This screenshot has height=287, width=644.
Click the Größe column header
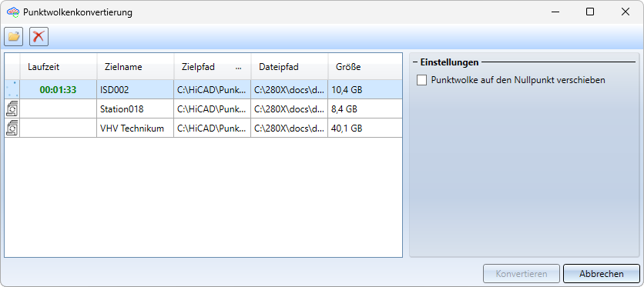click(x=365, y=67)
